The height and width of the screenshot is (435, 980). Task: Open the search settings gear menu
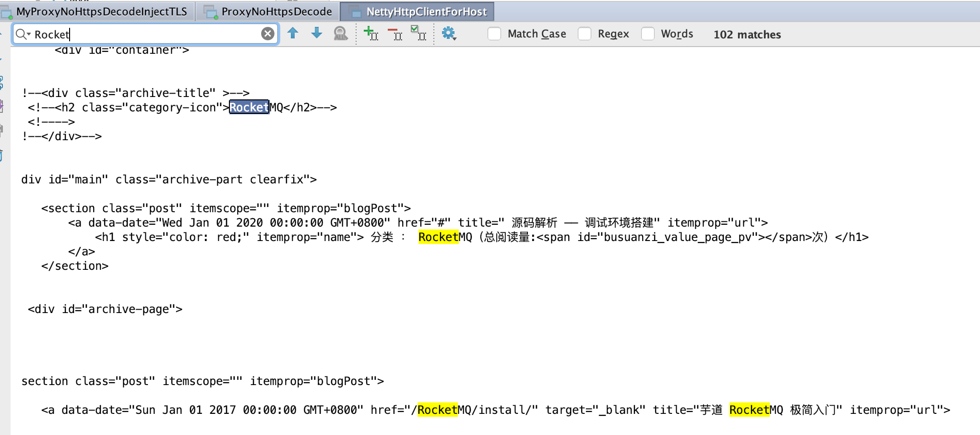point(449,34)
